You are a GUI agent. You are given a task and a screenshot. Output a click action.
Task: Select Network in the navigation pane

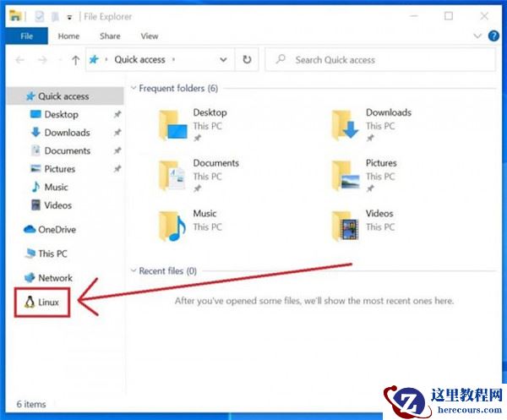coord(55,278)
